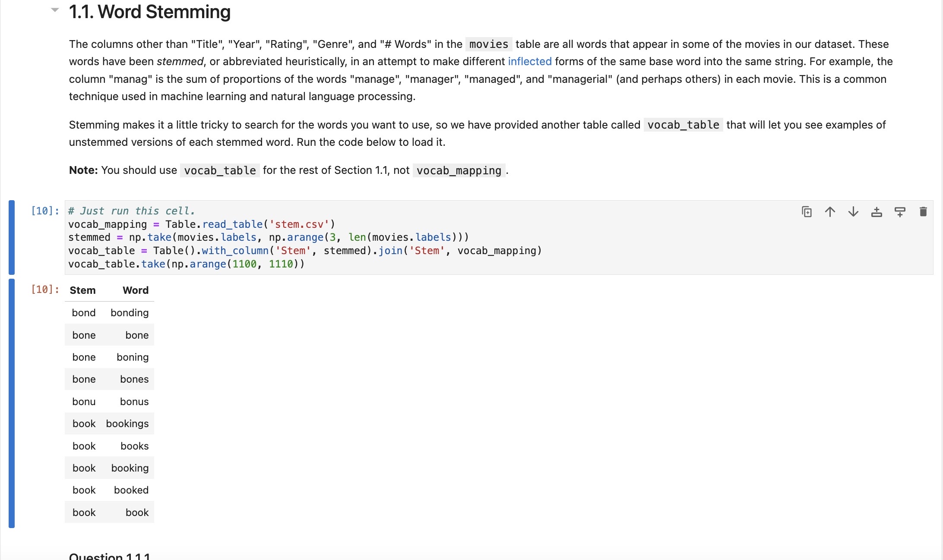The width and height of the screenshot is (943, 560).
Task: Click the "Word" column header
Action: [x=135, y=290]
